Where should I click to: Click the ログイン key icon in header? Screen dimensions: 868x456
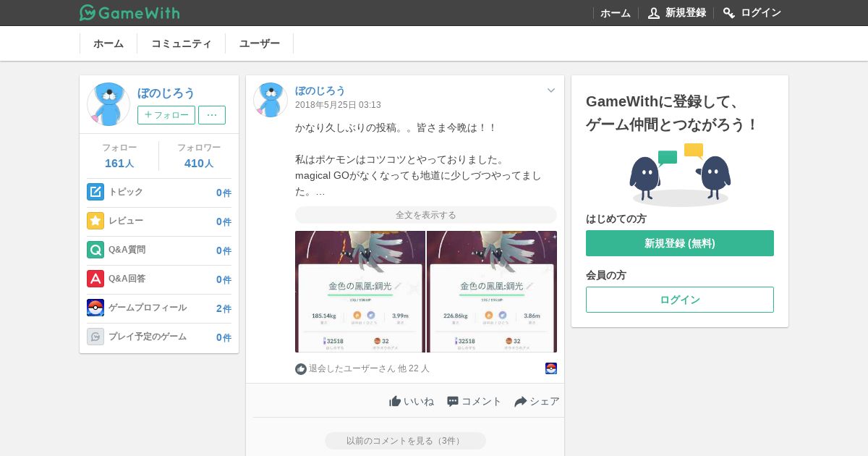(729, 13)
